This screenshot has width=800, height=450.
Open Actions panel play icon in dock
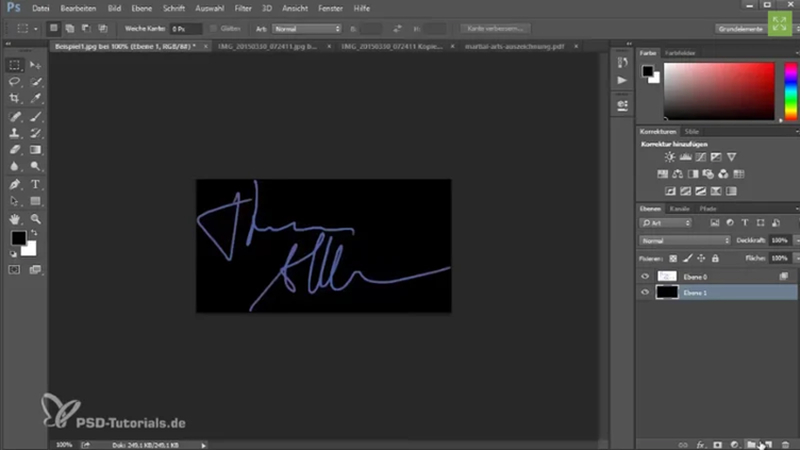click(x=622, y=80)
